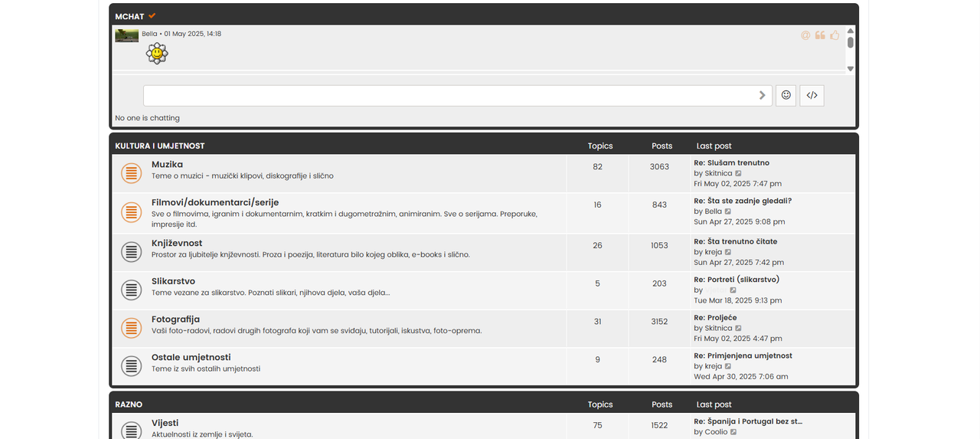Open the Književnost forum
Viewport: 980px width, 439px height.
pyautogui.click(x=177, y=243)
